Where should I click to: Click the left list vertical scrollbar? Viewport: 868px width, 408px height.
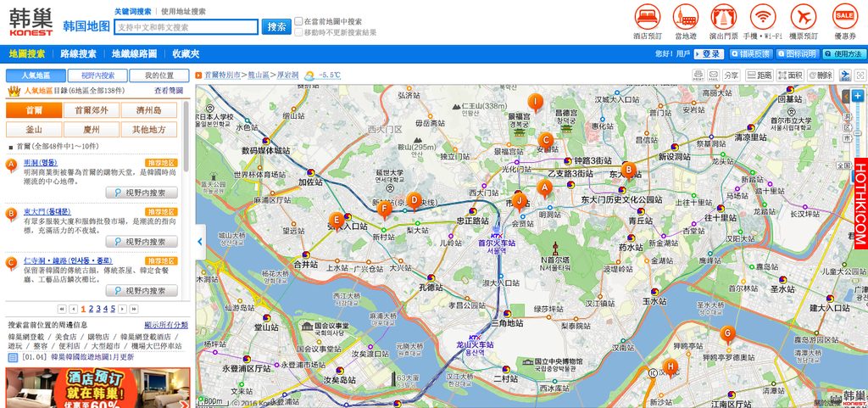186,136
